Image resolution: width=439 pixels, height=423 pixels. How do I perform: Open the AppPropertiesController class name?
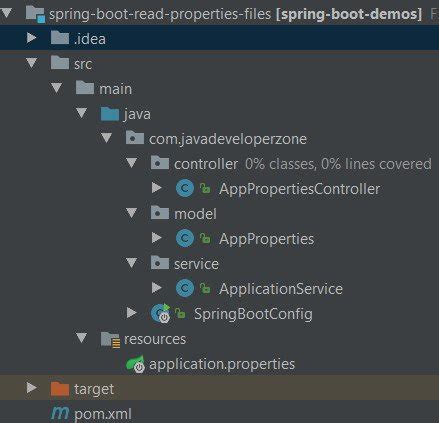(299, 189)
